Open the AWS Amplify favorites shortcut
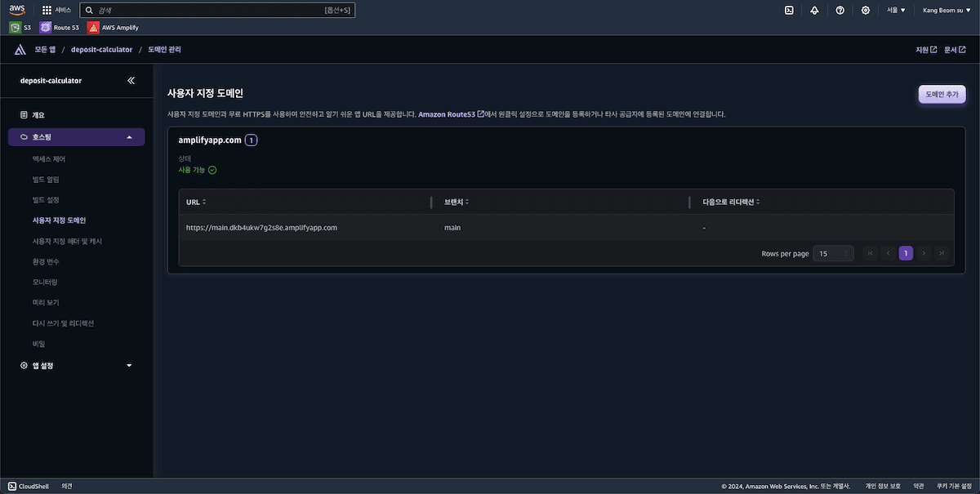The width and height of the screenshot is (980, 494). click(x=113, y=27)
